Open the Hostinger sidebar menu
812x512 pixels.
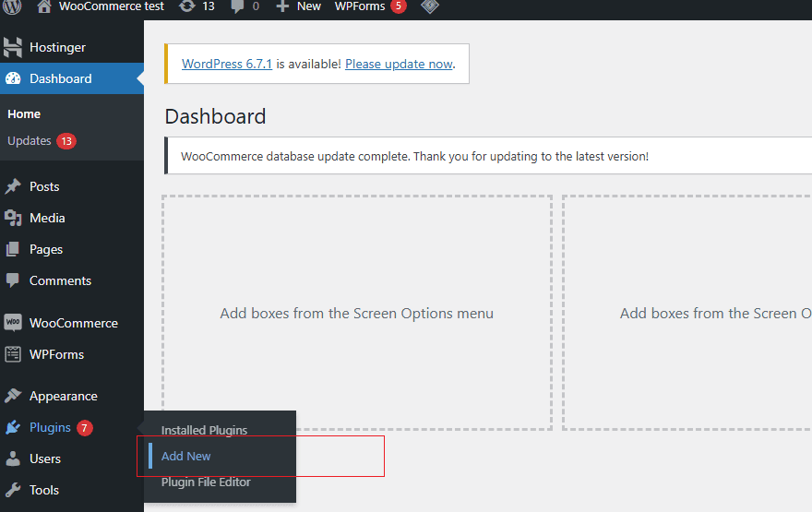pyautogui.click(x=57, y=47)
